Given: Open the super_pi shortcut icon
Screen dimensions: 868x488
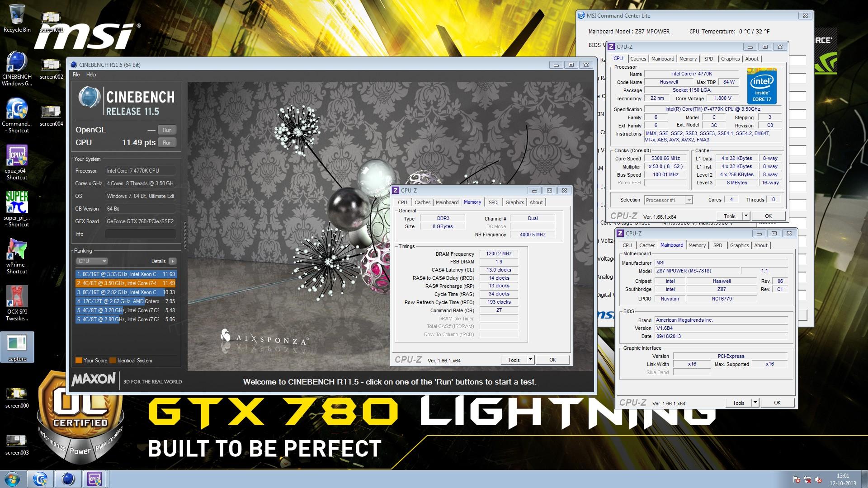Looking at the screenshot, I should coord(17,209).
